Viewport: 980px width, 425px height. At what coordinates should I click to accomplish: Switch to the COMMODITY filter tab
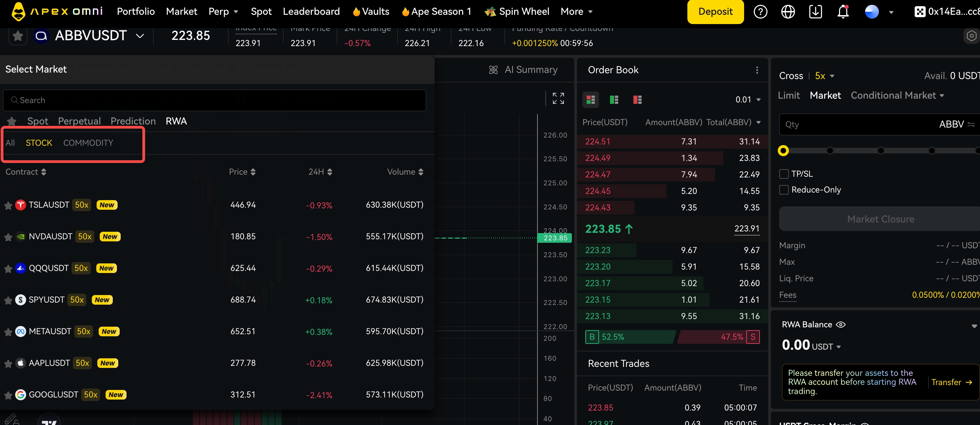coord(88,143)
